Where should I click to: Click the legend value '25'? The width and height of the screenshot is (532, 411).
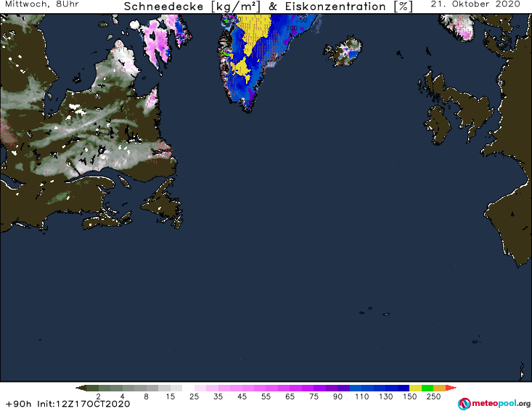point(194,396)
